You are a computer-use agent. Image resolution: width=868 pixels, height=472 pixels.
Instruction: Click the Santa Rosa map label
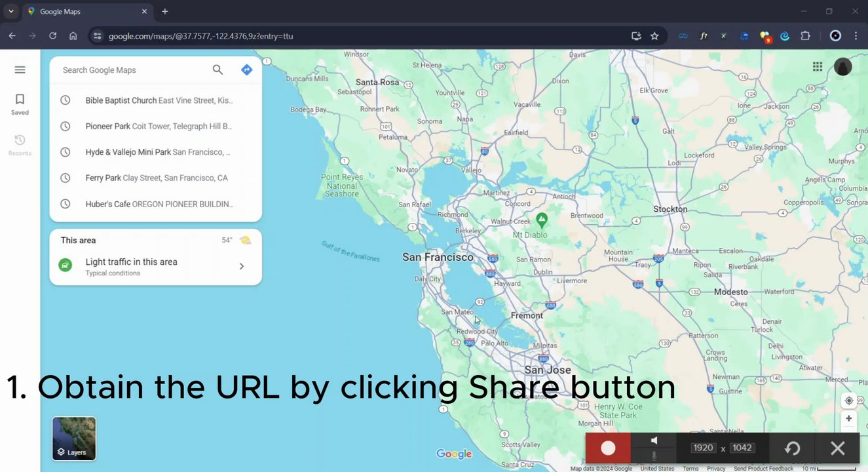coord(377,83)
